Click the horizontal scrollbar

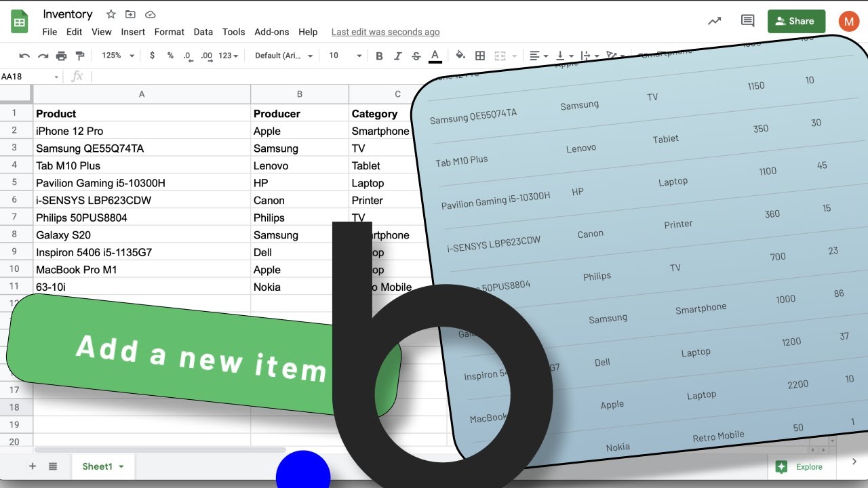tap(160, 450)
